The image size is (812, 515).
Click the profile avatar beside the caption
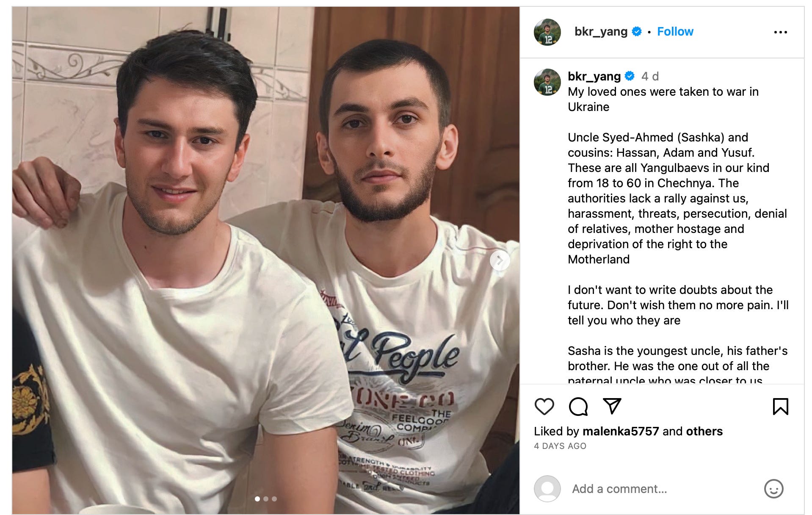tap(547, 82)
